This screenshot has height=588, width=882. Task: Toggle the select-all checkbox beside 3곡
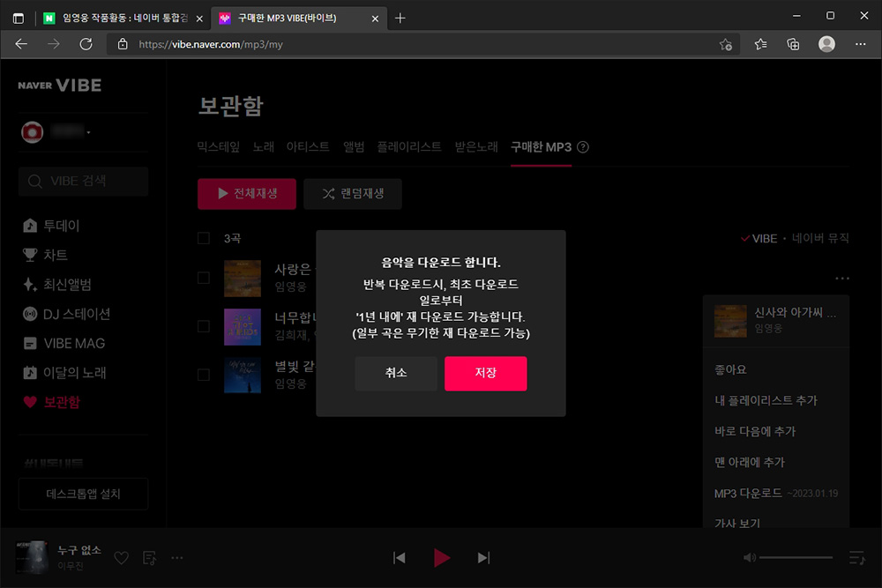click(x=204, y=238)
